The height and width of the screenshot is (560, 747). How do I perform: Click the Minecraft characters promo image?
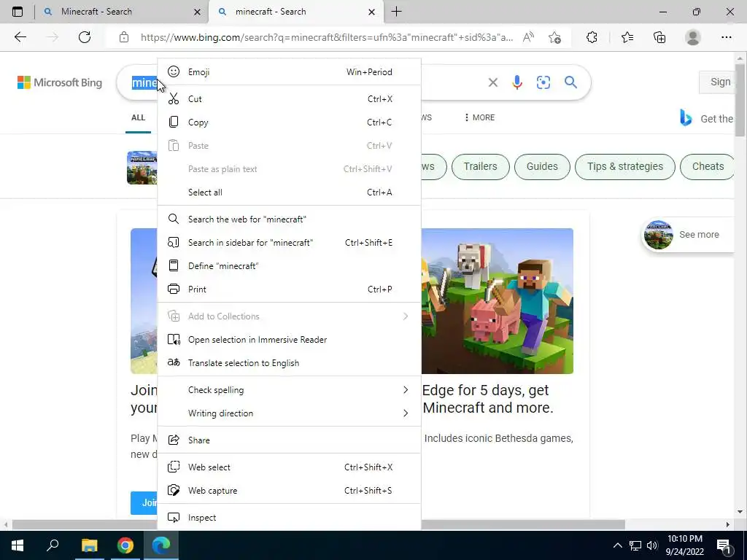point(498,301)
